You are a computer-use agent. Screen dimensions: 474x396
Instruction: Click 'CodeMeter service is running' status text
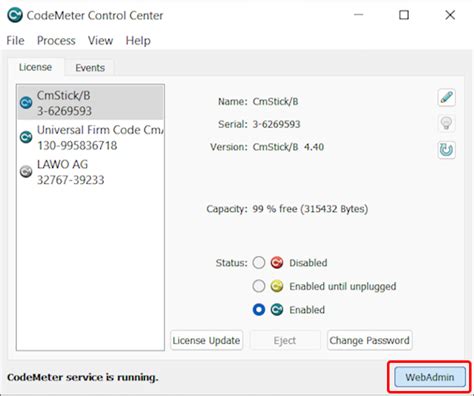pos(83,377)
